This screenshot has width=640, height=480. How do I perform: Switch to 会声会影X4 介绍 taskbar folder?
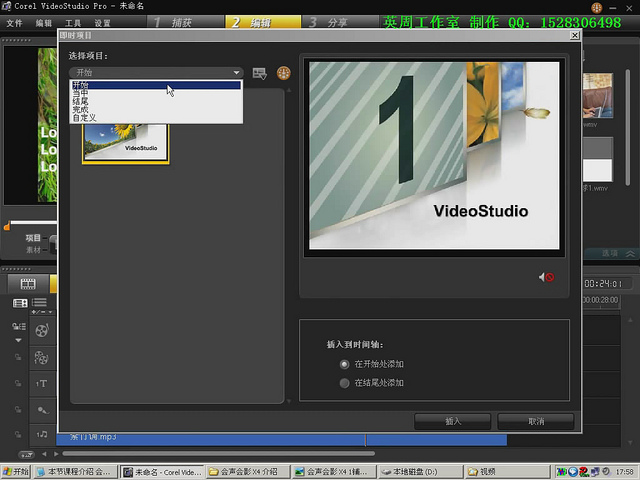click(247, 472)
